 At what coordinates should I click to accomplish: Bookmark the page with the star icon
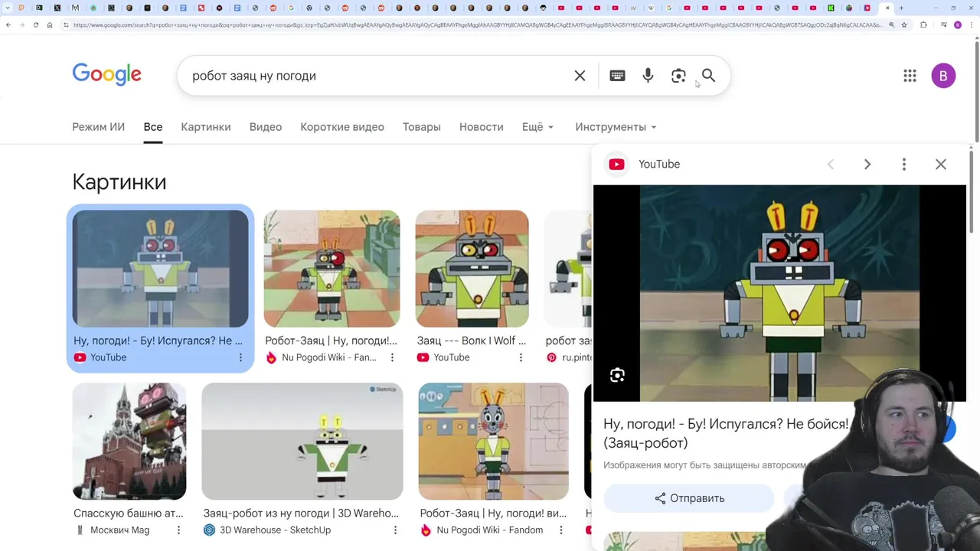904,25
